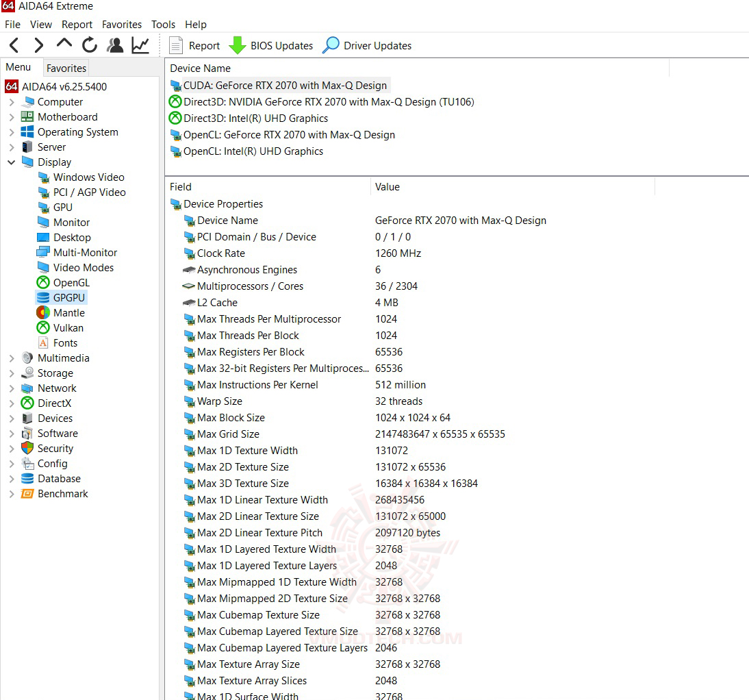
Task: Expand the Devices tree node
Action: pyautogui.click(x=12, y=418)
